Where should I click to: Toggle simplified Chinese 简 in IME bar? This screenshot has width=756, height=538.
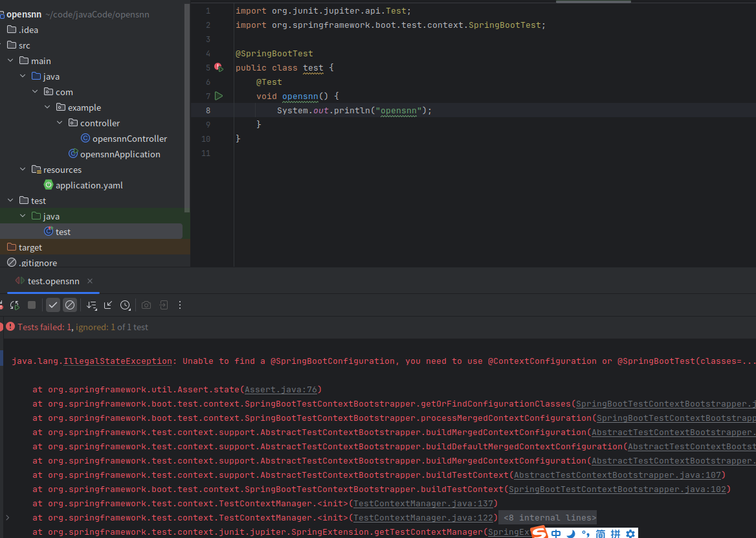[601, 533]
